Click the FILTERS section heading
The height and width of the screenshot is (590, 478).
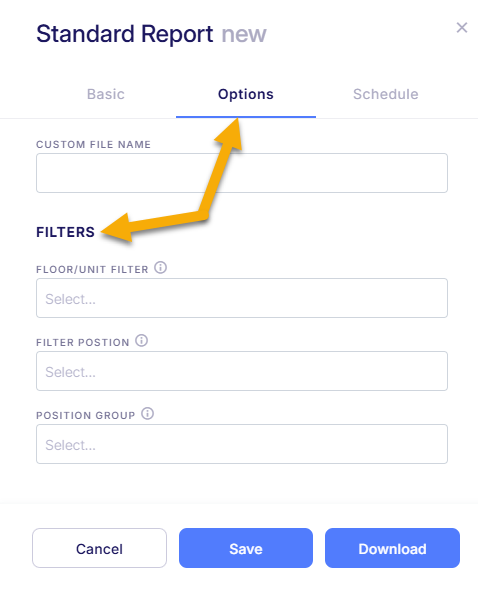65,232
